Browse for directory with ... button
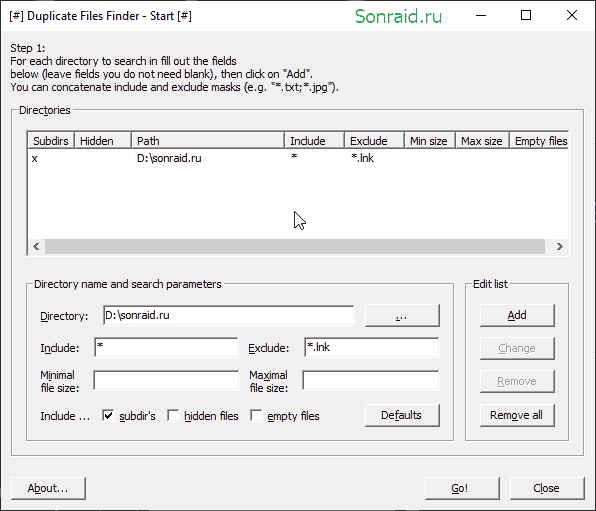This screenshot has height=511, width=596. (402, 315)
